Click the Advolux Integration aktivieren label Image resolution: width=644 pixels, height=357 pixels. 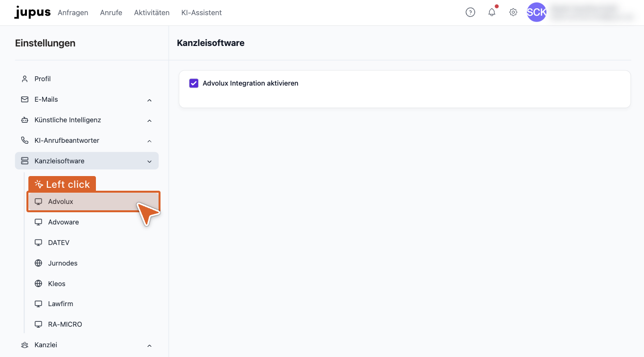pyautogui.click(x=251, y=83)
